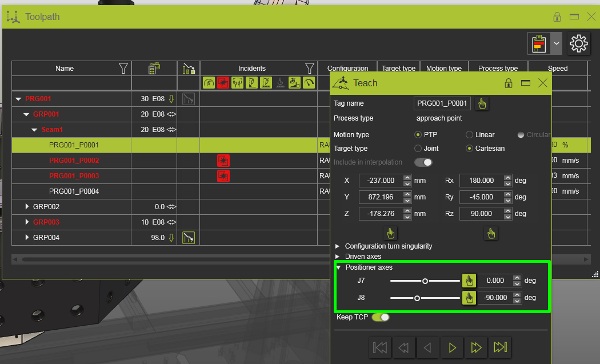Open the clipboard dropdown arrow beside settings
The width and height of the screenshot is (600, 364).
[556, 43]
